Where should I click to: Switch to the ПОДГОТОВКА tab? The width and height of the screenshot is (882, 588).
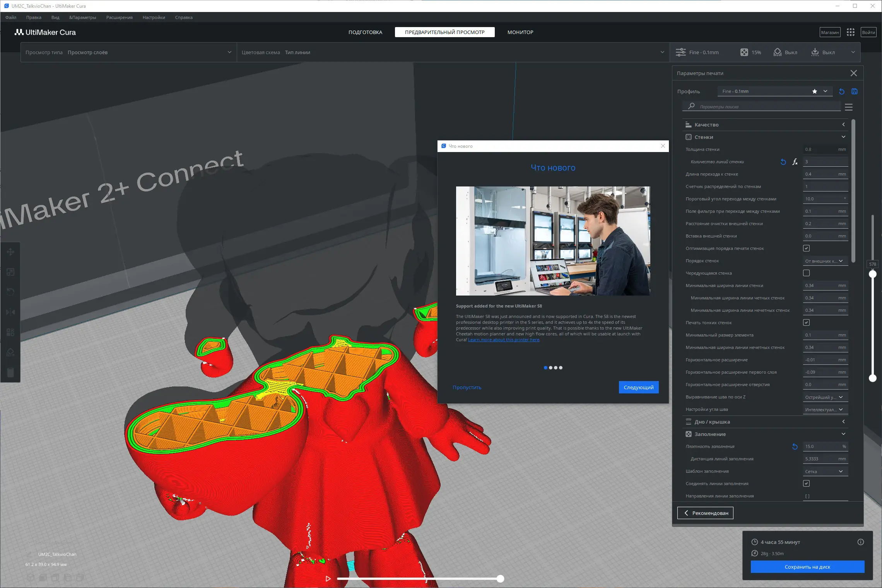365,32
